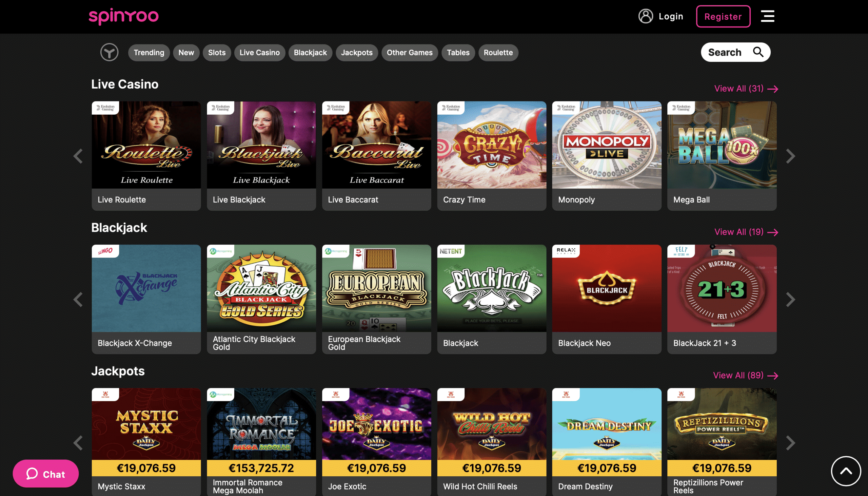868x496 pixels.
Task: Open Joe Exotic jackpot game
Action: click(376, 442)
